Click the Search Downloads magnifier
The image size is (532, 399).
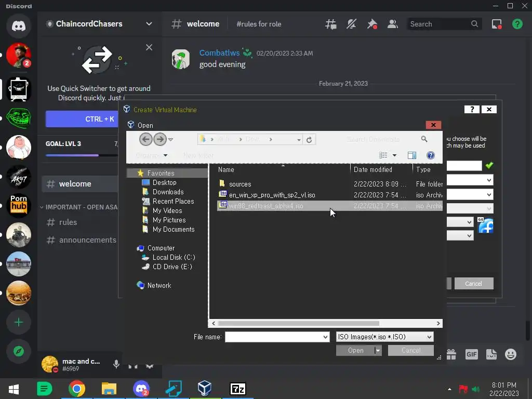pyautogui.click(x=424, y=139)
